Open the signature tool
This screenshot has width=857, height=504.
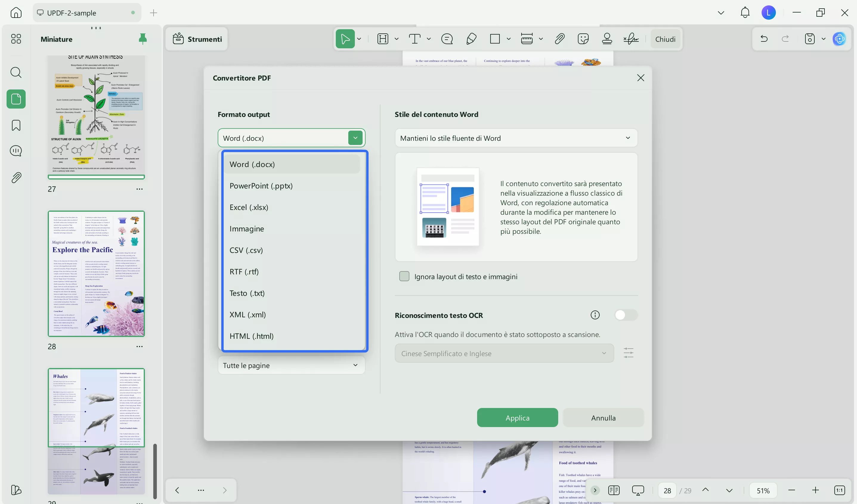(631, 38)
